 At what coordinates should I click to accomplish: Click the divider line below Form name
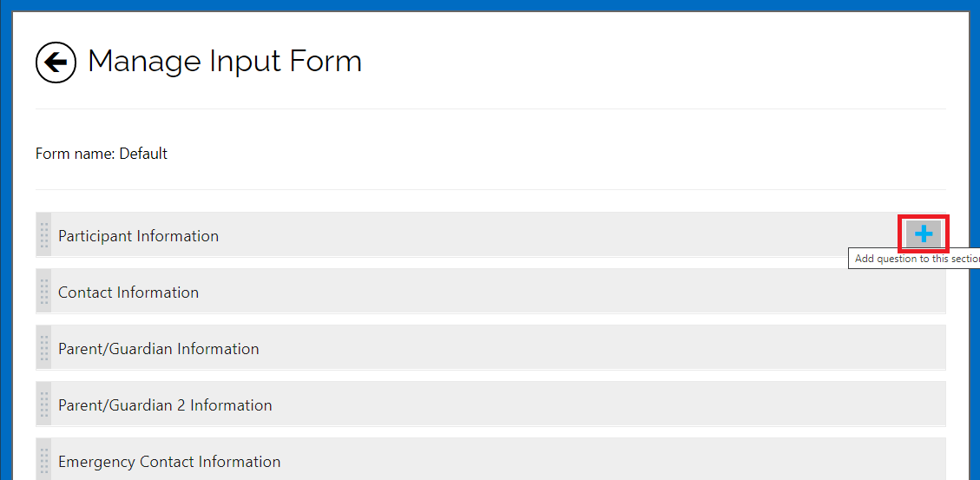[490, 189]
